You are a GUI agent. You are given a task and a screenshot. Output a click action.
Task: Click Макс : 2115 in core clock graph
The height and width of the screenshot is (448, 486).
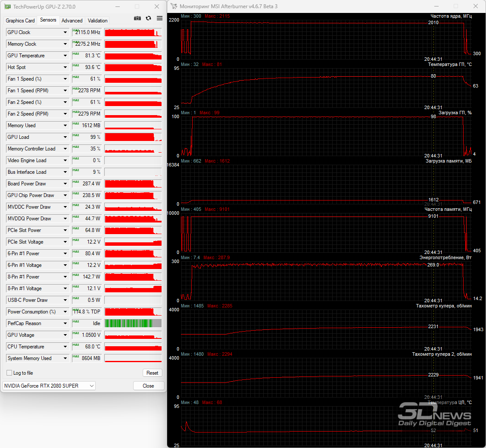[x=217, y=16]
